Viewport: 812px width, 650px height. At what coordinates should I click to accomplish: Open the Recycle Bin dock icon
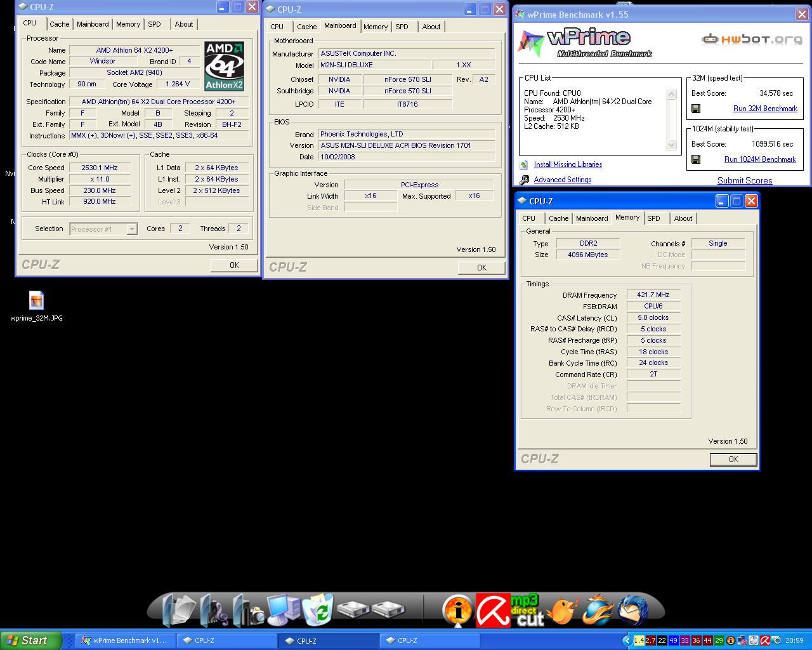pos(318,610)
